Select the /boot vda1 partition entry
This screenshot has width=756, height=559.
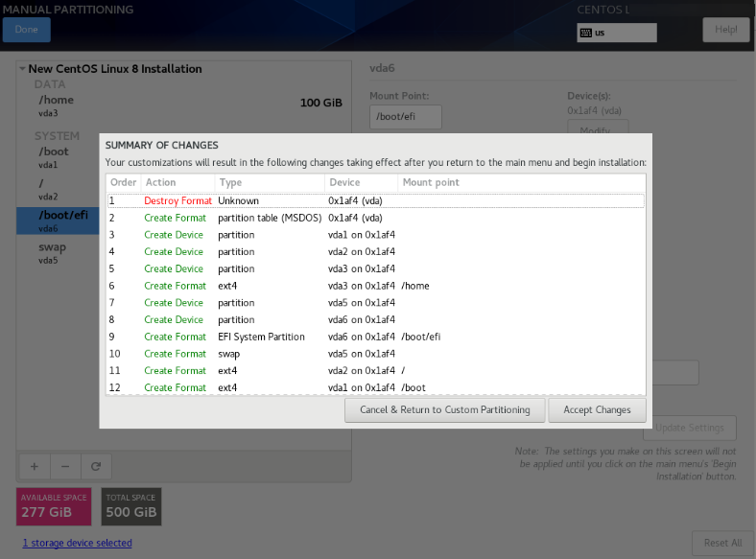59,157
